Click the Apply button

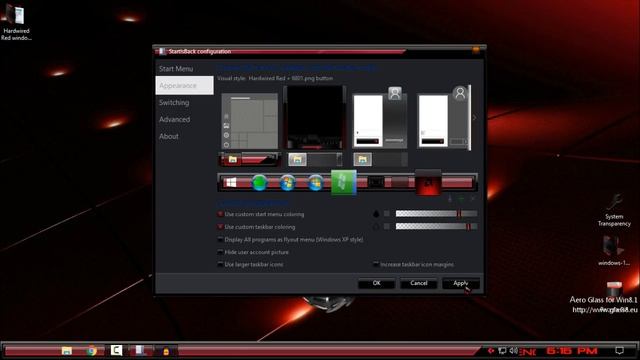(x=461, y=283)
